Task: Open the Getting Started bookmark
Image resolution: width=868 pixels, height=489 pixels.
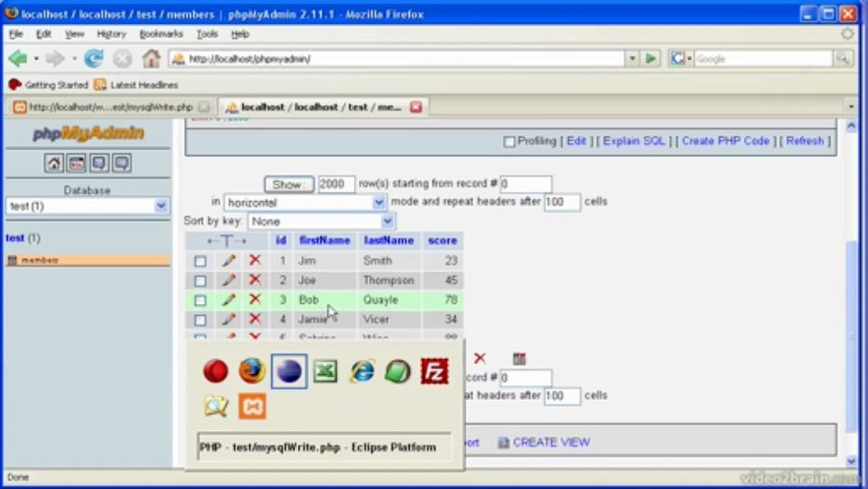Action: click(x=48, y=85)
